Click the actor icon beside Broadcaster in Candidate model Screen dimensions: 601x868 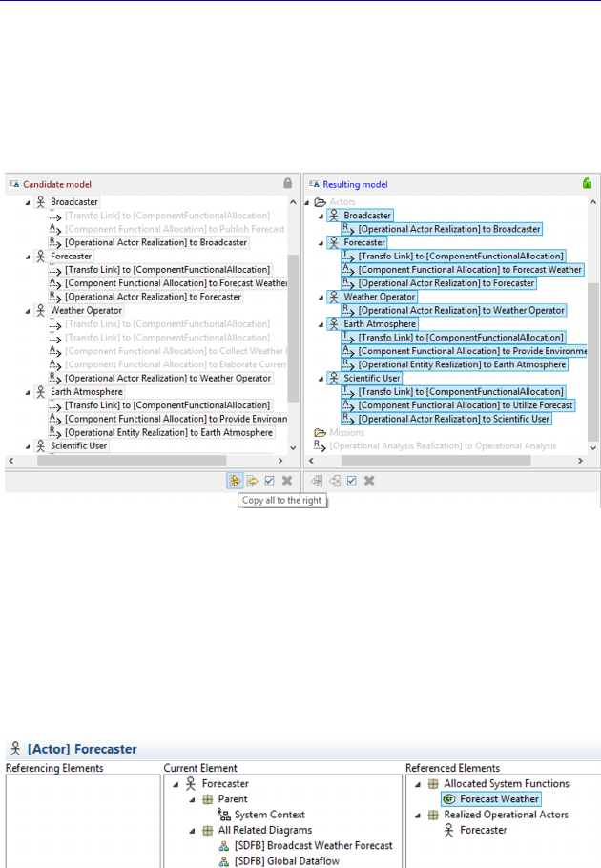click(40, 202)
